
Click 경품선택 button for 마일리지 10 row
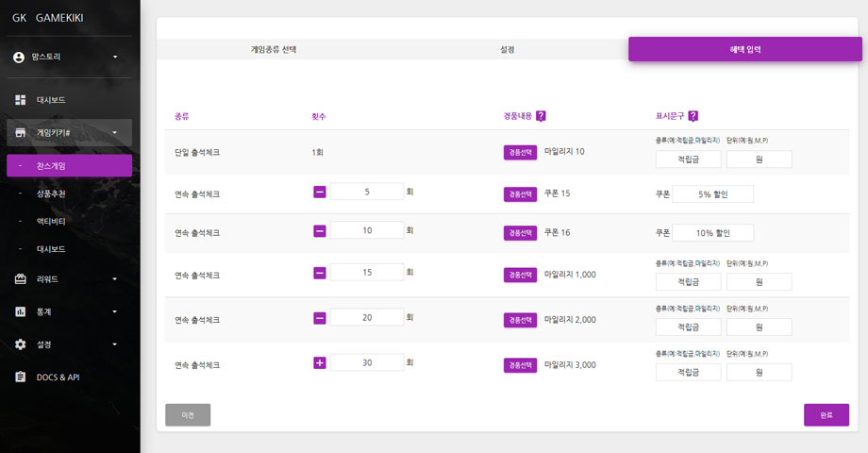click(x=520, y=153)
